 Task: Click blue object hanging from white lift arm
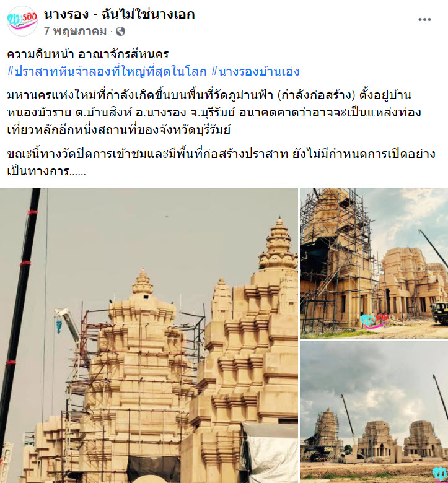[x=59, y=326]
